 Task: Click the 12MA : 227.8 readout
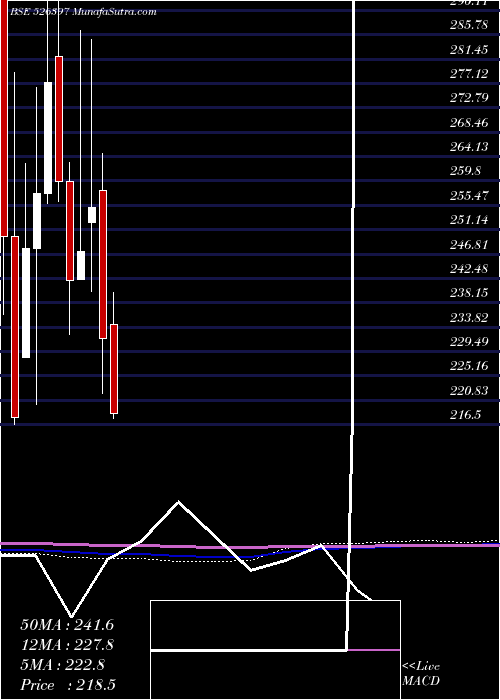(67, 645)
